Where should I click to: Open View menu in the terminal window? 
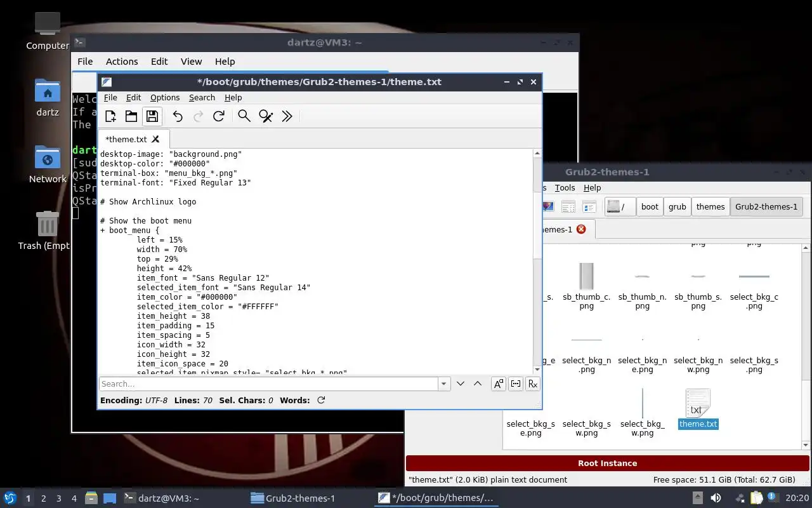point(191,62)
